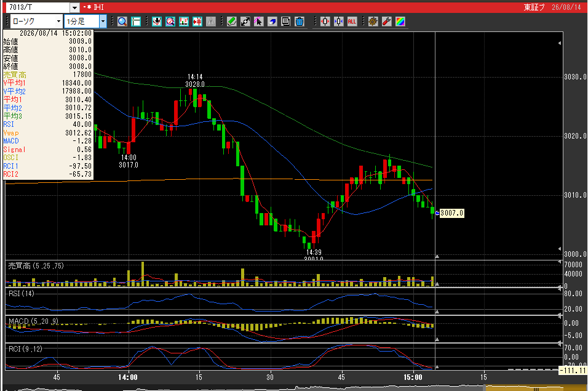Select the arrow cursor pointer tool

[x=258, y=22]
